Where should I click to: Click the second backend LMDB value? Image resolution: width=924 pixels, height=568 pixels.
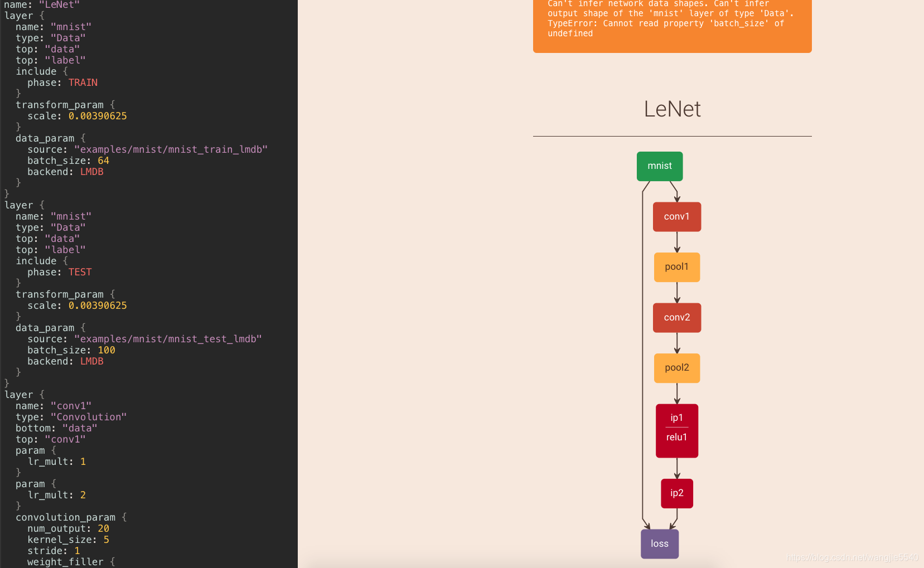point(92,361)
